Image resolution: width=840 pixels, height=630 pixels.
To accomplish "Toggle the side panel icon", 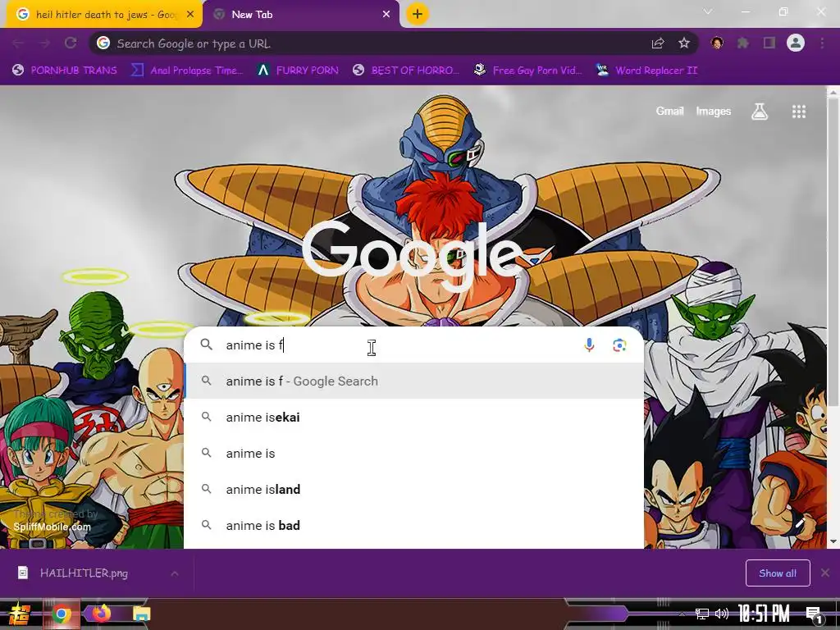I will tap(769, 43).
